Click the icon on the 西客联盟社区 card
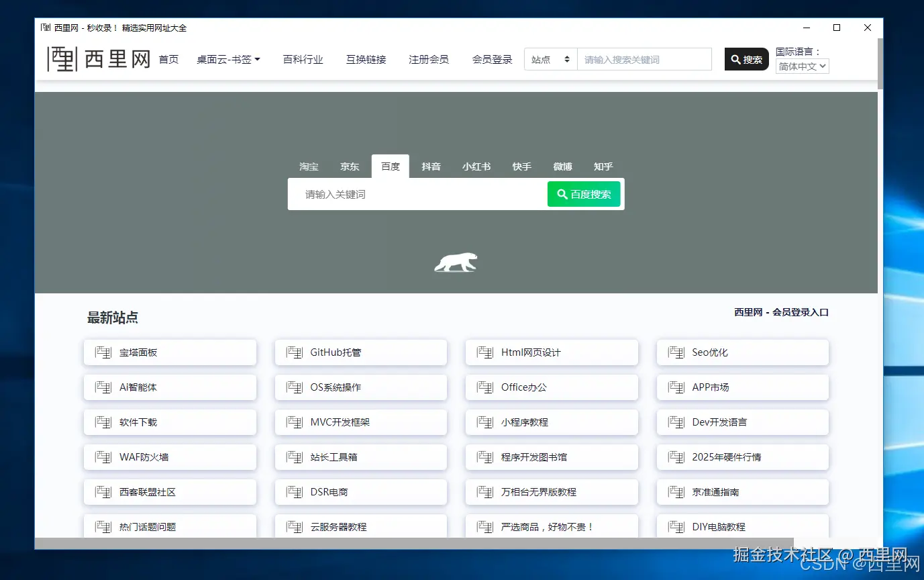924x580 pixels. click(x=103, y=492)
